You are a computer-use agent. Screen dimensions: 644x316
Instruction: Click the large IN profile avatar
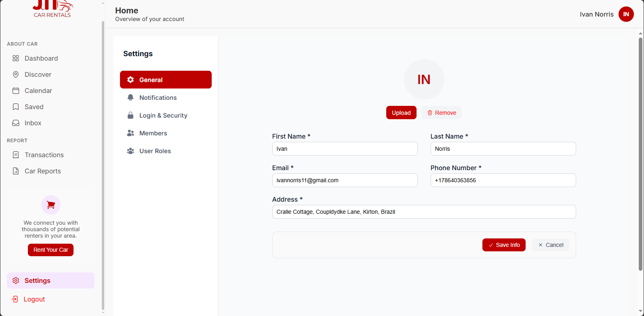pyautogui.click(x=424, y=79)
